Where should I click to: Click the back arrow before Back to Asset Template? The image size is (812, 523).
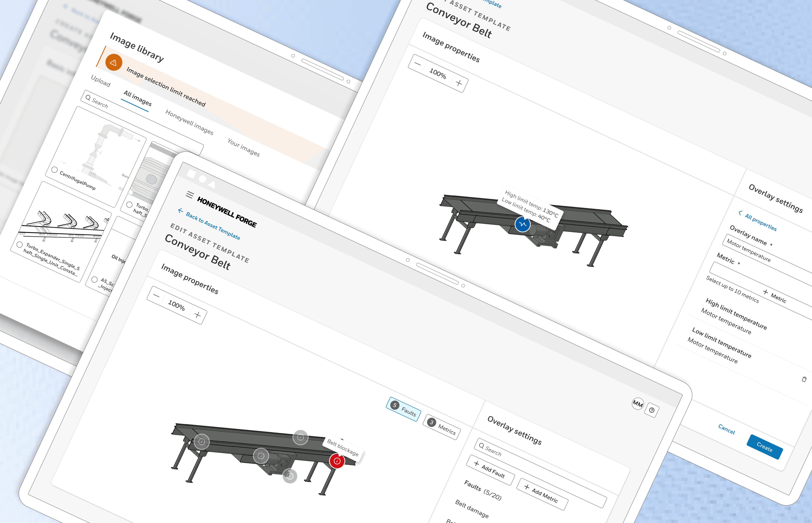pyautogui.click(x=180, y=211)
